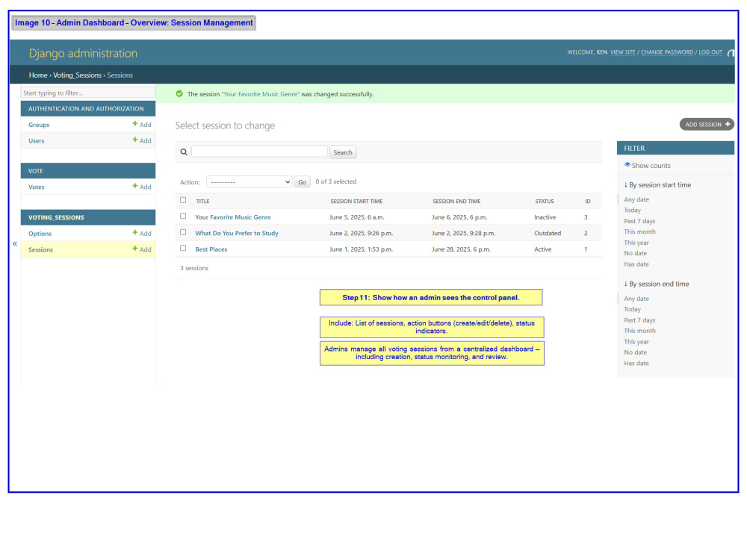This screenshot has height=560, width=747.
Task: Focus the sidebar Start typing to filter field
Action: pos(88,93)
